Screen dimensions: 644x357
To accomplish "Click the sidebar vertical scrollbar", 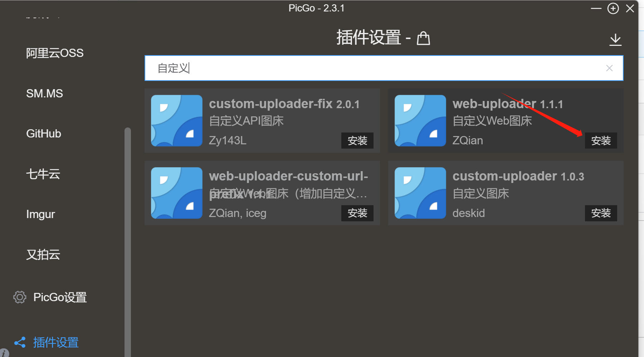I will click(x=128, y=240).
